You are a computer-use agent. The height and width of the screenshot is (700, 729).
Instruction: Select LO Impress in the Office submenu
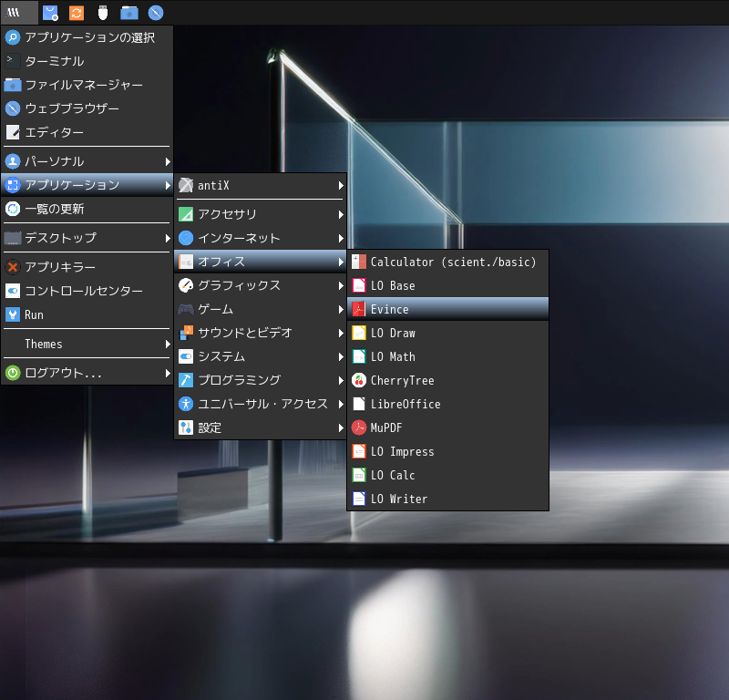pos(402,451)
